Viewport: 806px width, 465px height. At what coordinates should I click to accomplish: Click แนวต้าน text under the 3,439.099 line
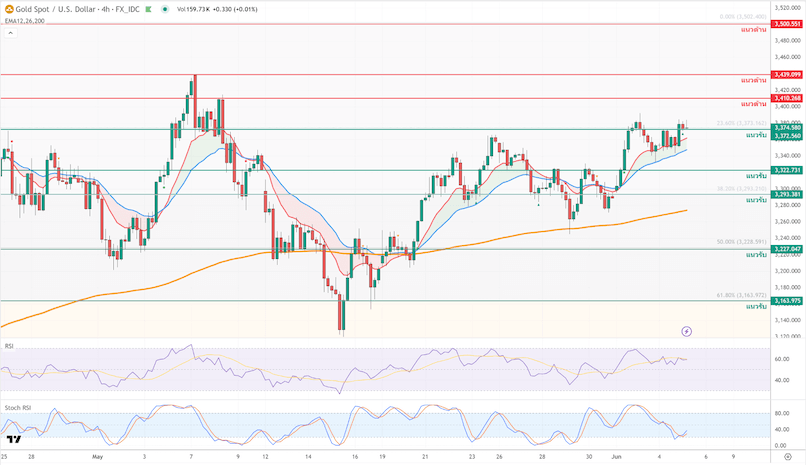pyautogui.click(x=754, y=81)
